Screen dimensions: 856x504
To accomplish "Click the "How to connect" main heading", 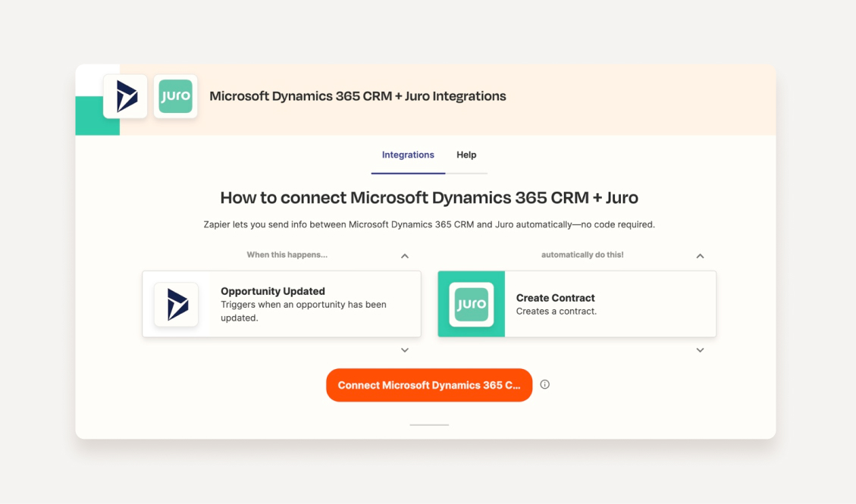I will pyautogui.click(x=429, y=198).
